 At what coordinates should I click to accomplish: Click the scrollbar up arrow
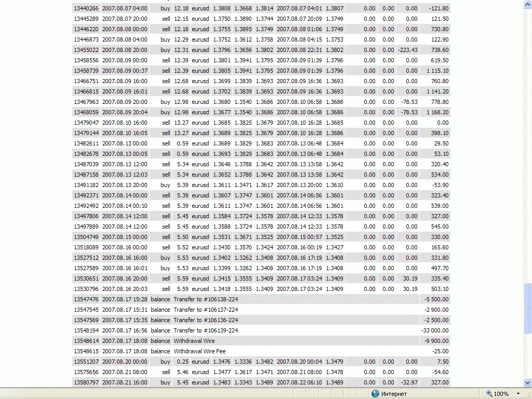coord(528,4)
